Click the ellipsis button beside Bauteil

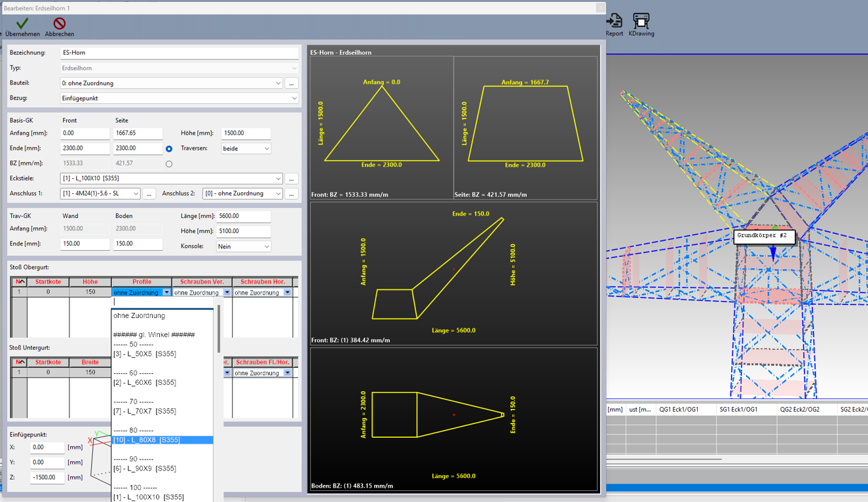point(292,83)
